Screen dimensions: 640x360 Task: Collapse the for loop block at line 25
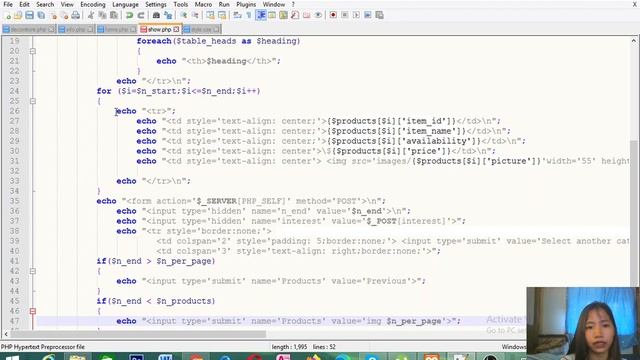[x=33, y=101]
